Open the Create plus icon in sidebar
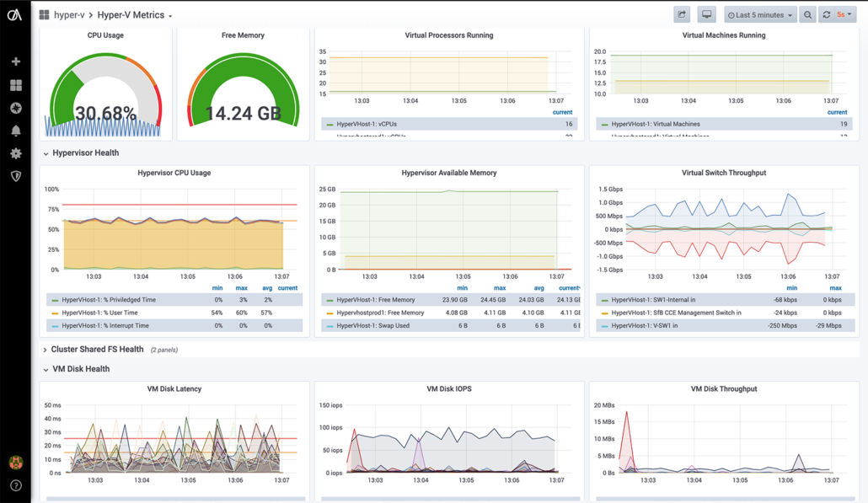Screen dimensions: 868x503 click(x=15, y=61)
